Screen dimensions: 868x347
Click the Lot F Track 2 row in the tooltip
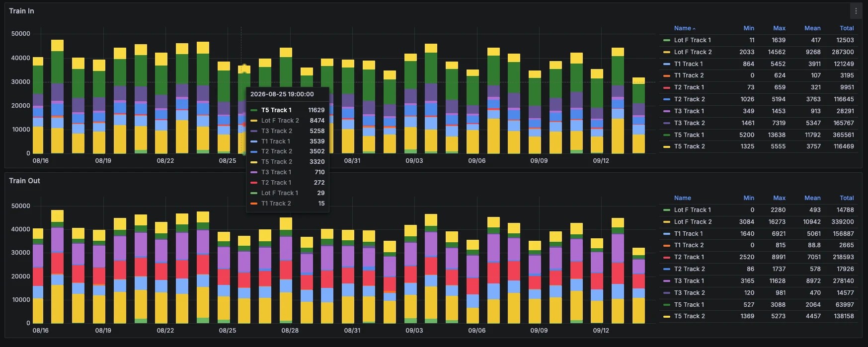point(288,121)
